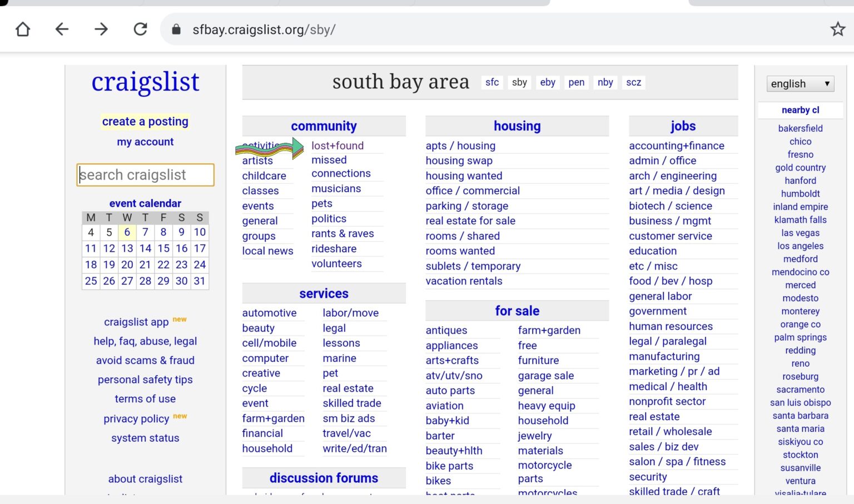854x504 pixels.
Task: Open food / bev / hosp jobs
Action: pyautogui.click(x=671, y=281)
